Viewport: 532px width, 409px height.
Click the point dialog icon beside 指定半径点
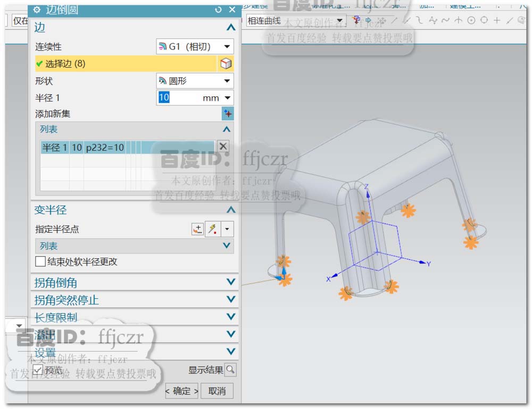pos(197,229)
